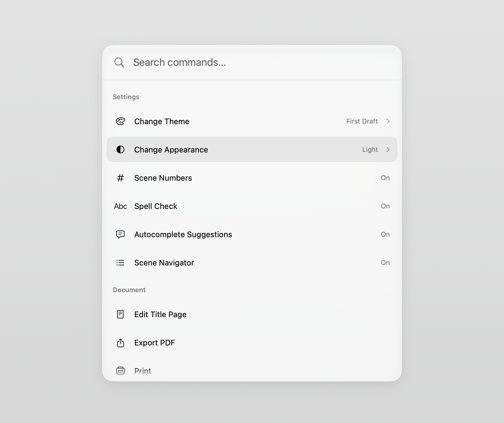Choose the Scene Navigator command
Screen dimensions: 504x423
click(252, 263)
